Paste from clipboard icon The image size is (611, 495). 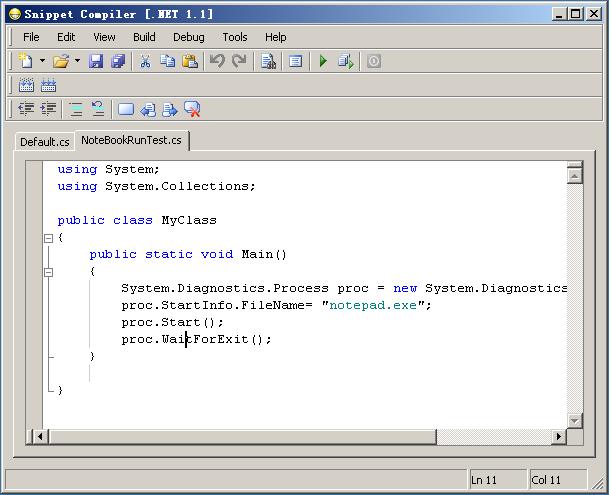coord(190,61)
